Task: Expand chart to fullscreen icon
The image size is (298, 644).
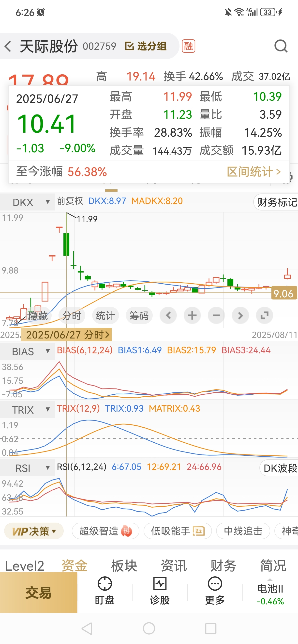Action: pos(264,316)
